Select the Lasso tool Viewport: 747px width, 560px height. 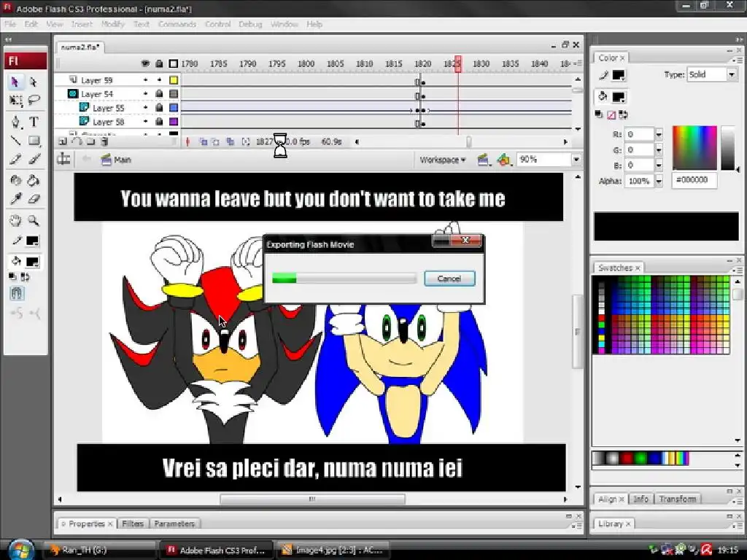point(34,101)
